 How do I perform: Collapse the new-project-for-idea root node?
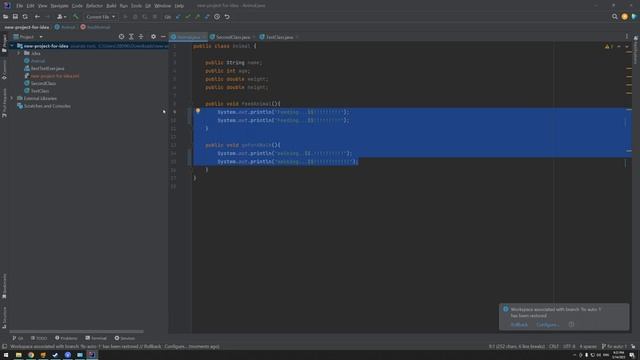coord(12,46)
